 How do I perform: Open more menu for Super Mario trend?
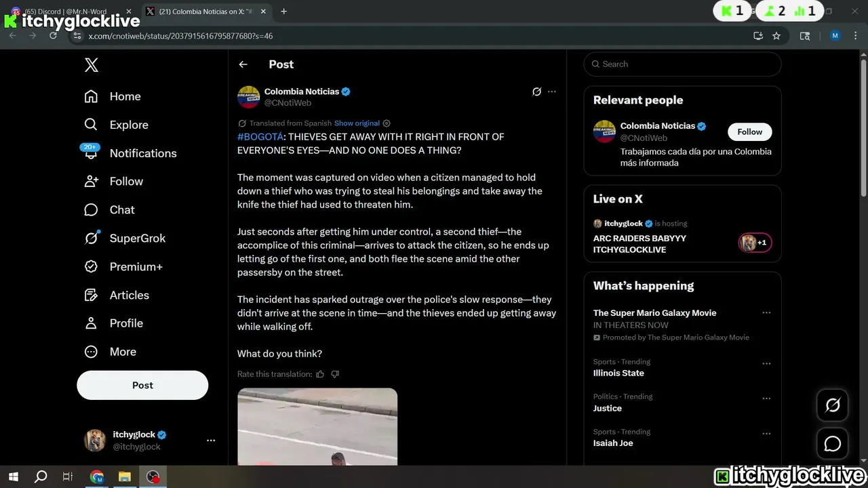coord(766,313)
